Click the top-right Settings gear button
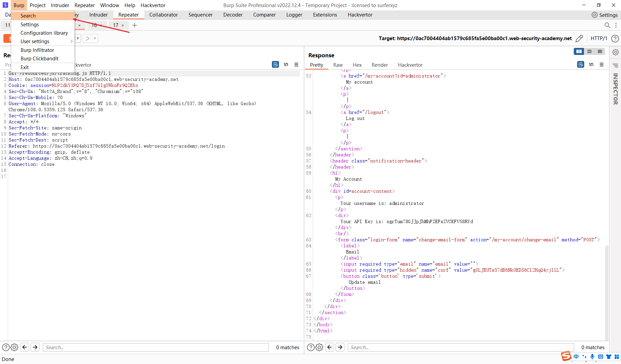 604,15
